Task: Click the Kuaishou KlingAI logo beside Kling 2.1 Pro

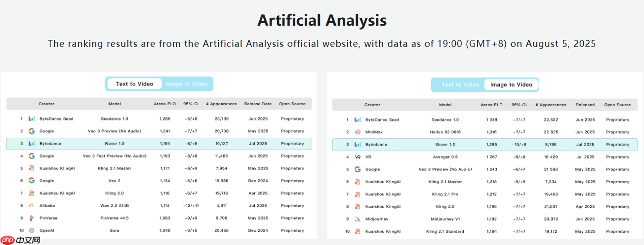Action: (358, 194)
